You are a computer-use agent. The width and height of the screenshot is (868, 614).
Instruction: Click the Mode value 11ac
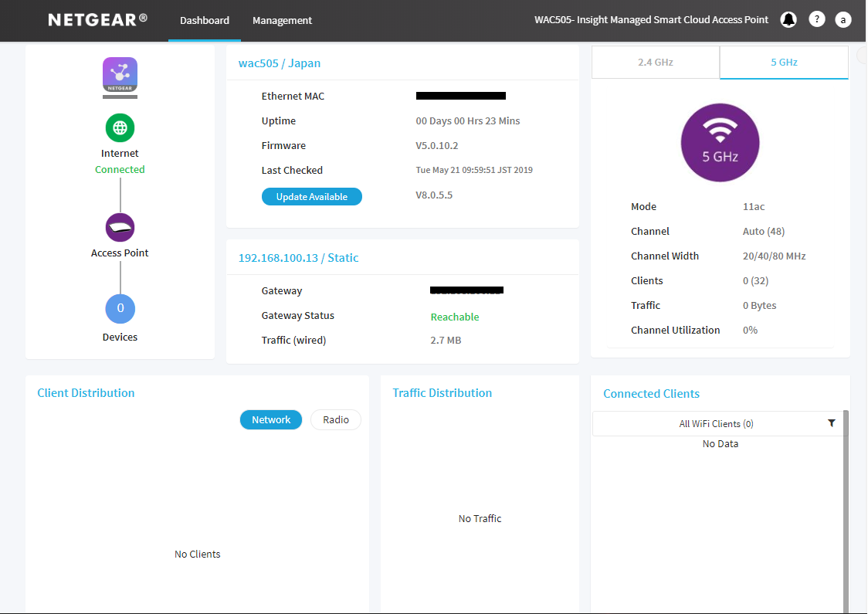coord(754,206)
